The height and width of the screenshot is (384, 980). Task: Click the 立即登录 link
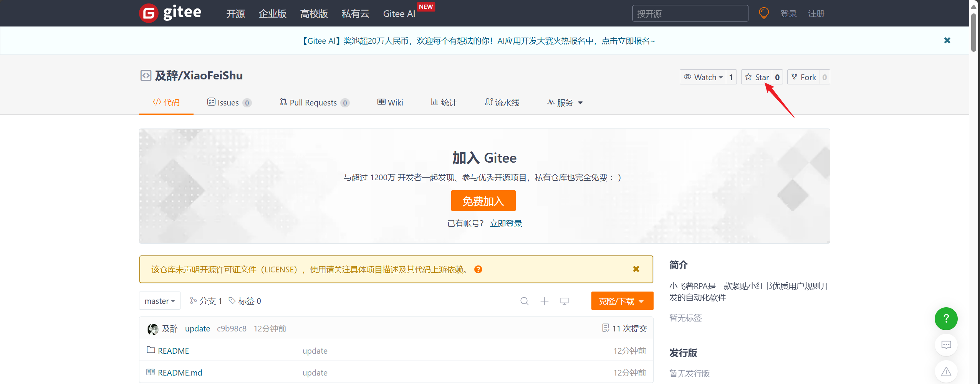click(x=506, y=224)
